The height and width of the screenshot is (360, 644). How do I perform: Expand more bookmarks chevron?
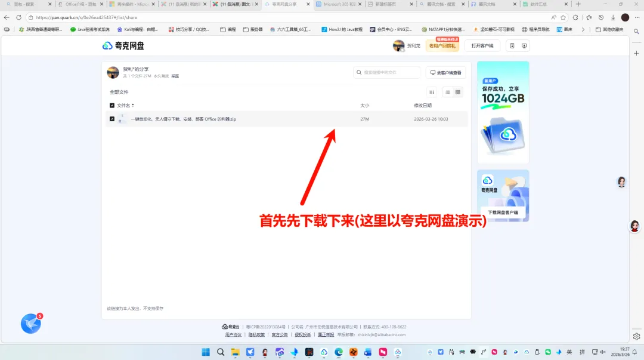(x=583, y=30)
